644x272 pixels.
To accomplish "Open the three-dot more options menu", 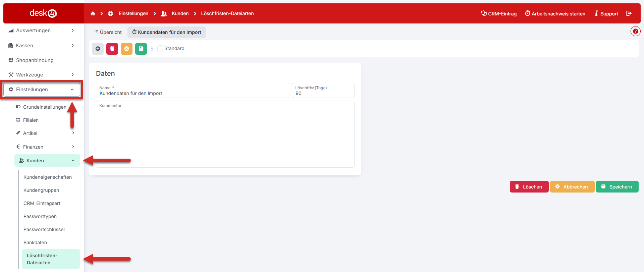I will coord(152,49).
